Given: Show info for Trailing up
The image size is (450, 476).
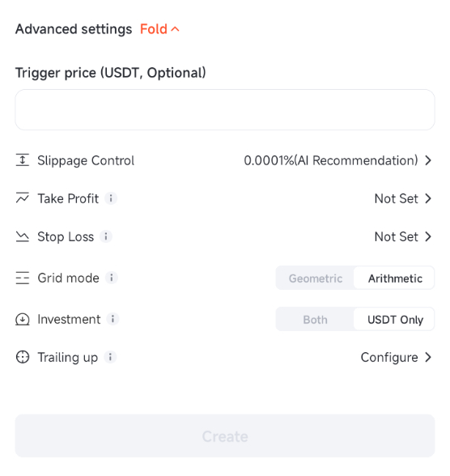Looking at the screenshot, I should tap(110, 357).
